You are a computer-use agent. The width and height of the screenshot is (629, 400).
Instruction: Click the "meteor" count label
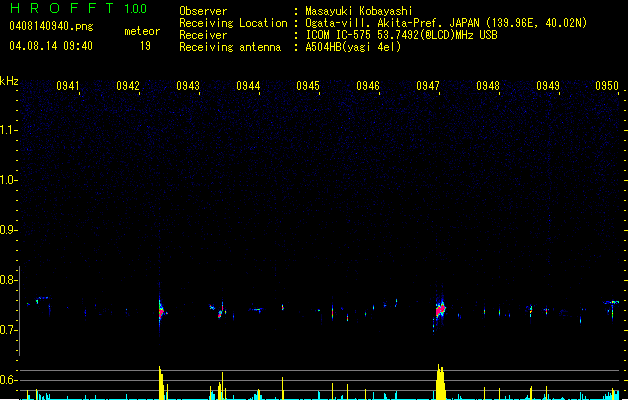pyautogui.click(x=142, y=31)
